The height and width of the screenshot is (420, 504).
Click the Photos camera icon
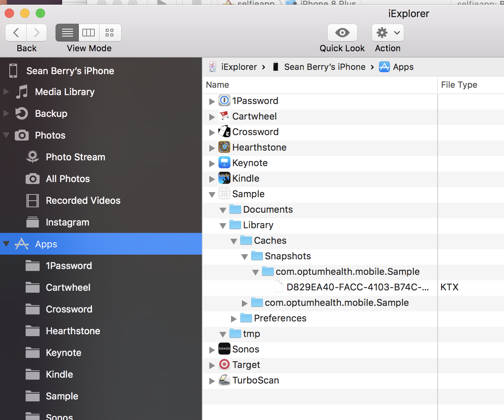[x=22, y=135]
